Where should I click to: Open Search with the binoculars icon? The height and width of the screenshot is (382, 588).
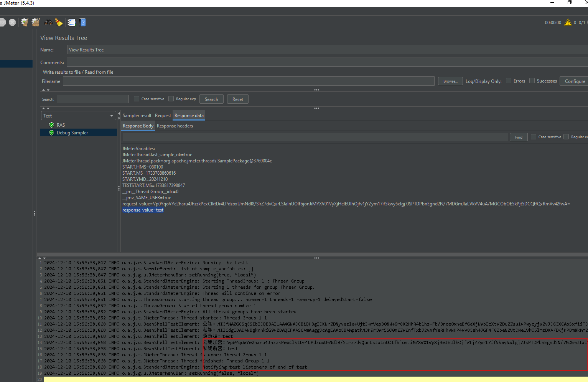(x=48, y=22)
